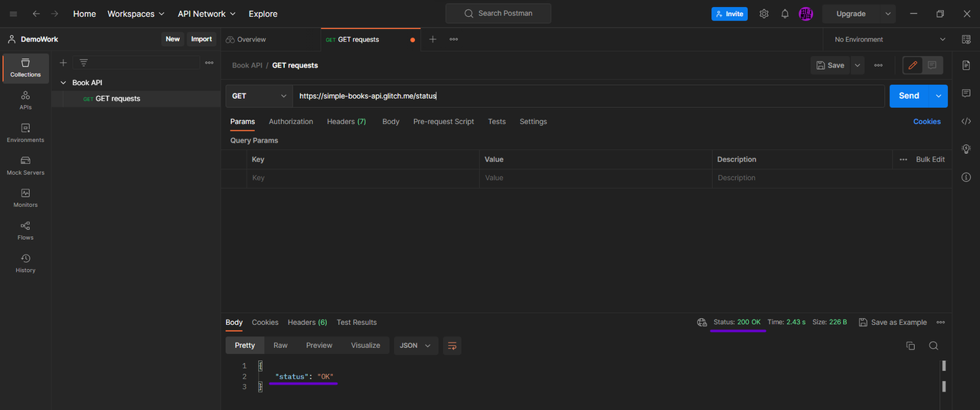Open a new tab with plus icon

coord(433,39)
